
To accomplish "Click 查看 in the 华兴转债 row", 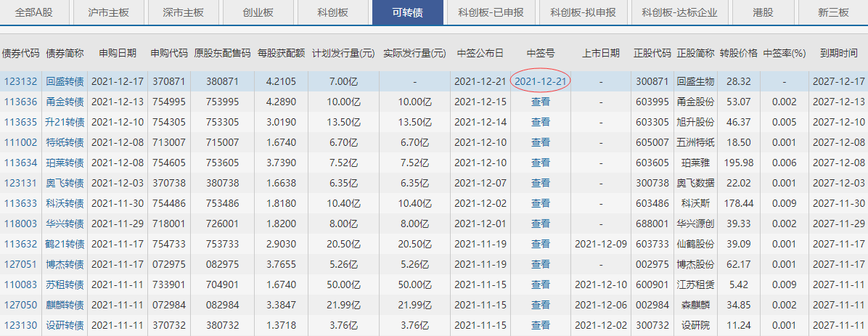I will [x=540, y=223].
